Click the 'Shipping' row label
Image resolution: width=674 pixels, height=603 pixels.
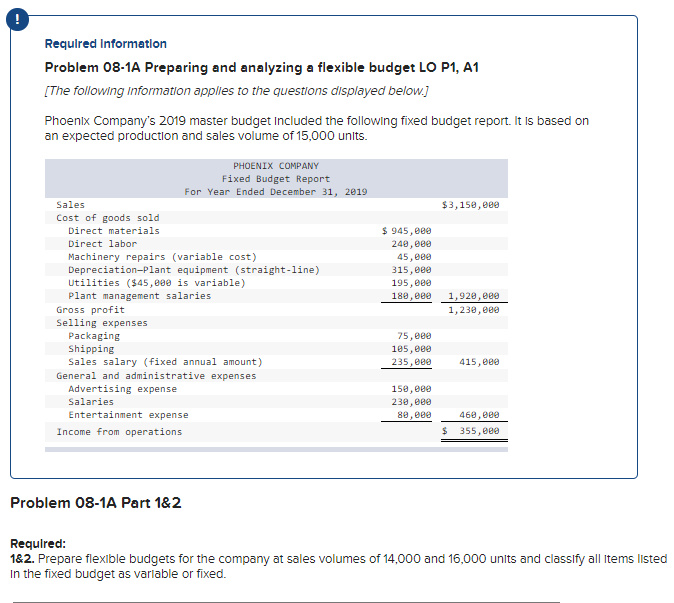coord(91,349)
